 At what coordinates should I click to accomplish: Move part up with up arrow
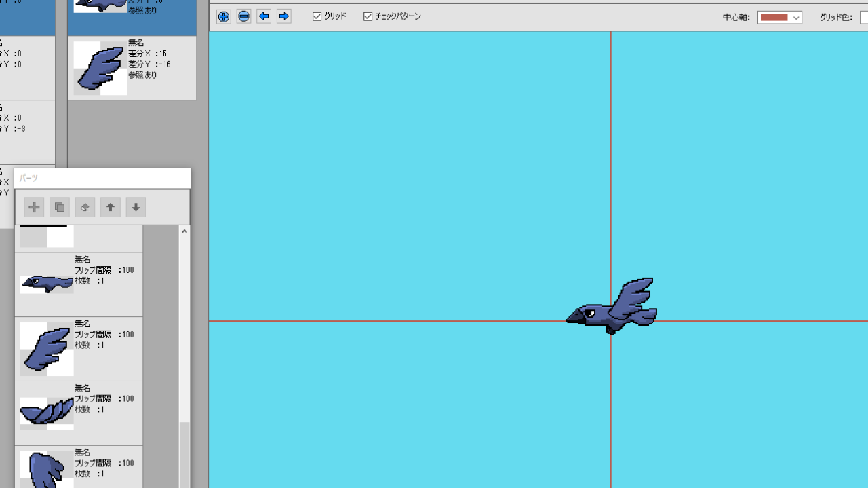click(x=111, y=207)
